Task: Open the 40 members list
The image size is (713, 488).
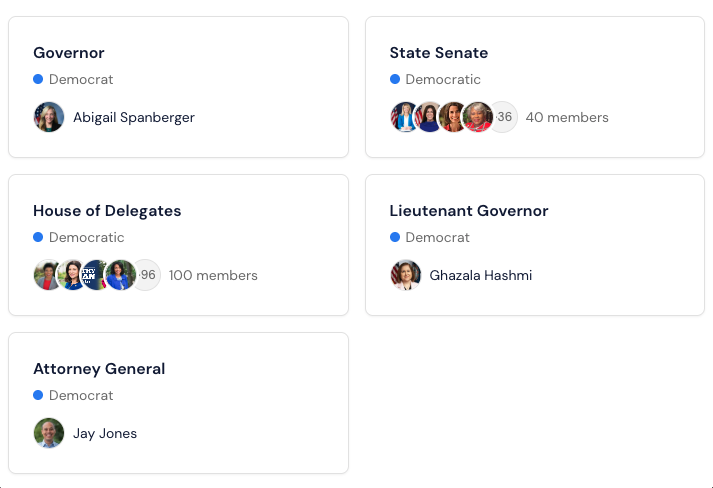Action: [x=566, y=117]
